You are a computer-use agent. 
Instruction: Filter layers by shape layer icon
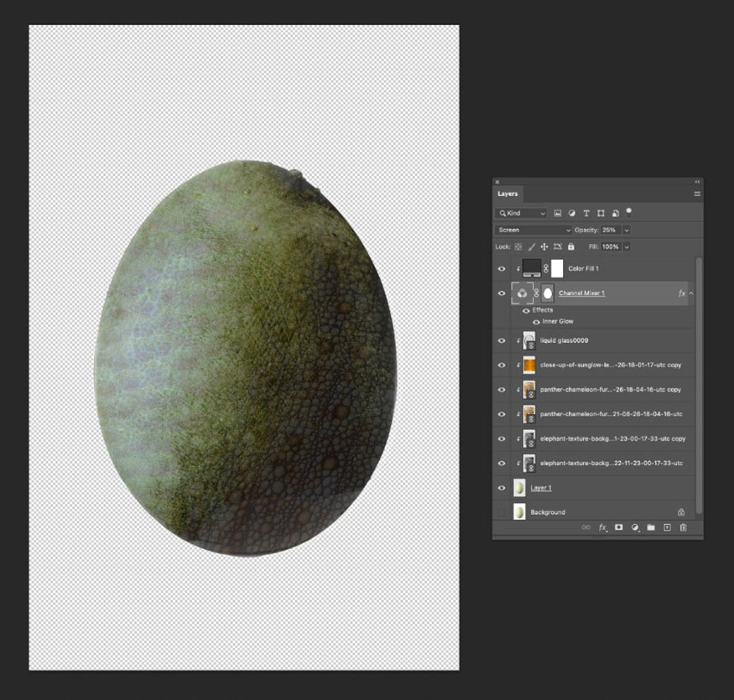tap(601, 214)
